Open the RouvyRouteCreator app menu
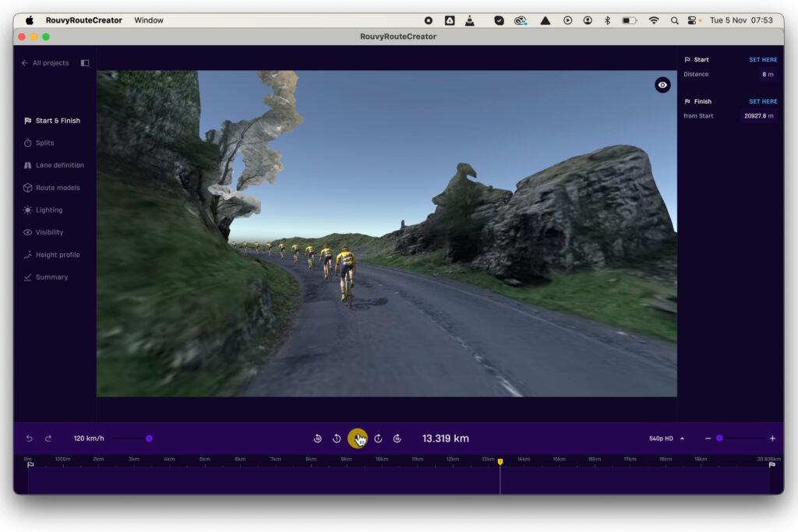This screenshot has height=532, width=798. (84, 20)
